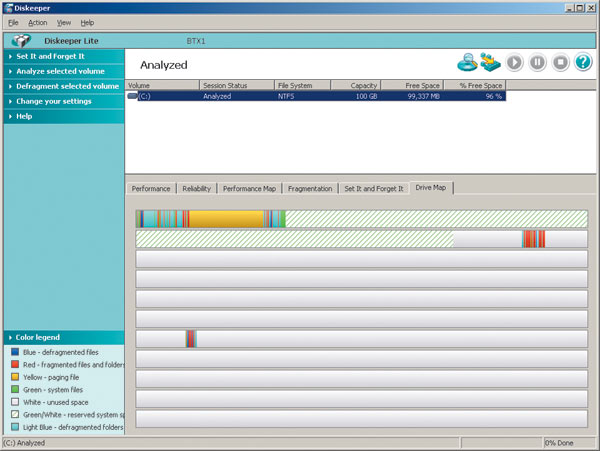This screenshot has height=451, width=600.
Task: Click the Diskeeper Lite cube logo
Action: [x=21, y=40]
